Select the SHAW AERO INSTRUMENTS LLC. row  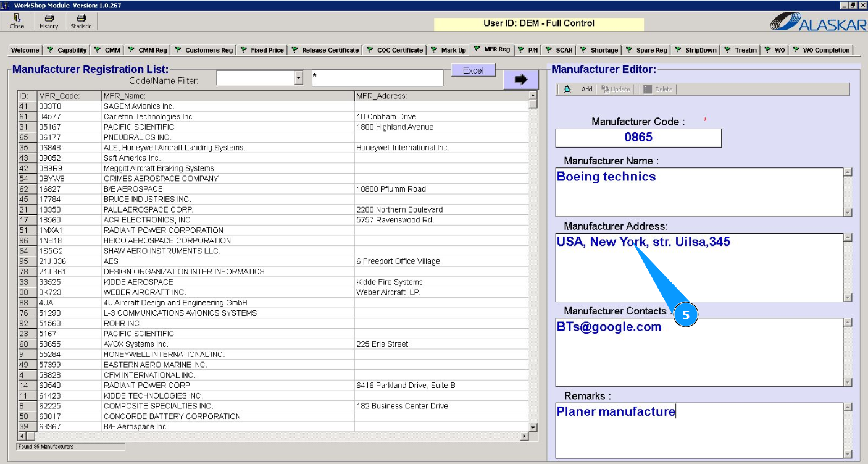coord(273,251)
